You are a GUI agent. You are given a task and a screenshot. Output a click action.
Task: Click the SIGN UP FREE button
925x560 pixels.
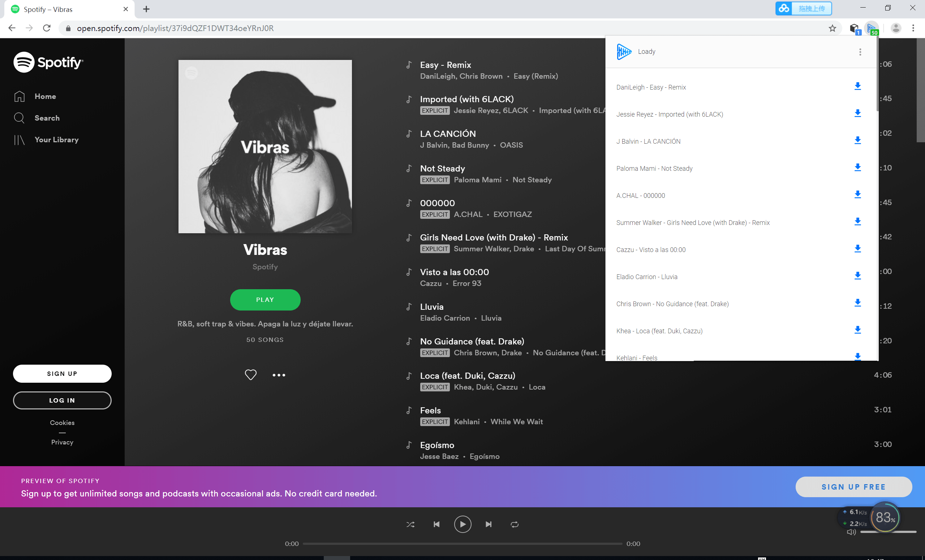854,487
